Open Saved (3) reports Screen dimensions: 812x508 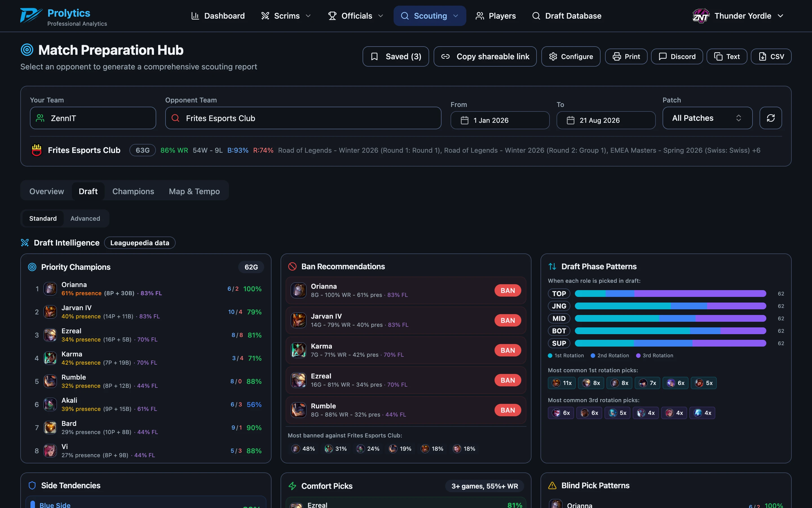[396, 56]
